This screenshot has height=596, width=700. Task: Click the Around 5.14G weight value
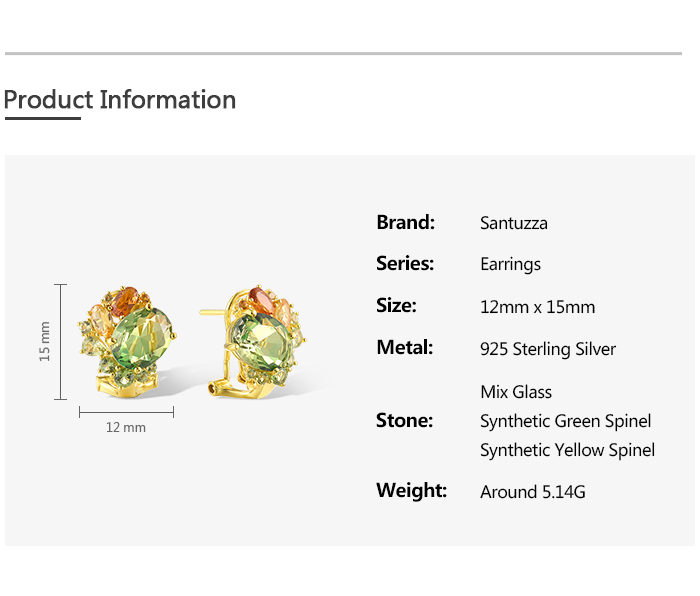[x=533, y=492]
